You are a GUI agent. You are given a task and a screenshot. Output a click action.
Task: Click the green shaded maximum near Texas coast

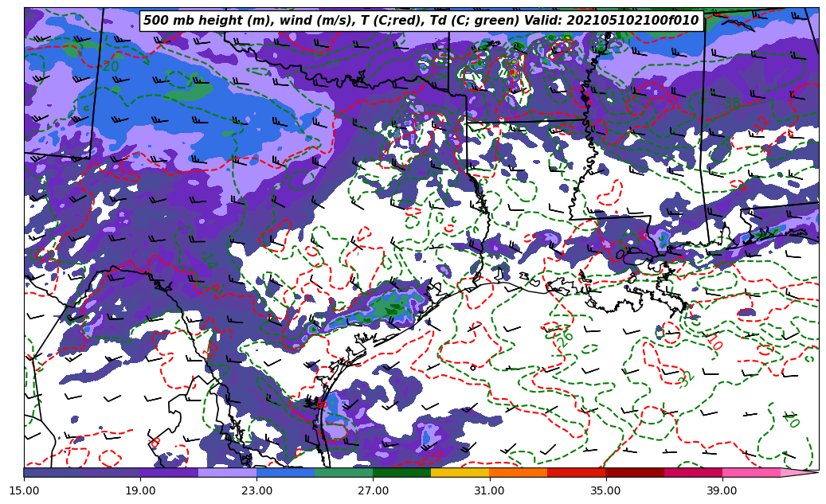tap(390, 305)
